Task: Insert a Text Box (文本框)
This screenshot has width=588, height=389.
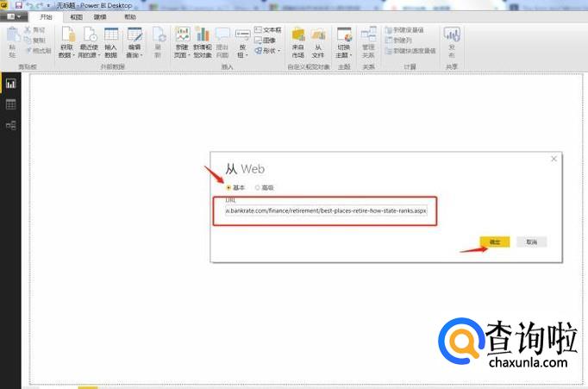Action: [267, 29]
